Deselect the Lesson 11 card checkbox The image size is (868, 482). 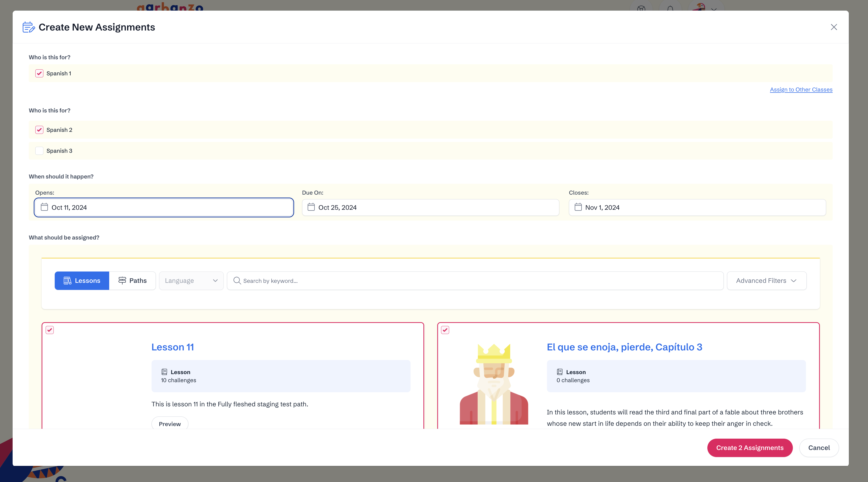50,330
